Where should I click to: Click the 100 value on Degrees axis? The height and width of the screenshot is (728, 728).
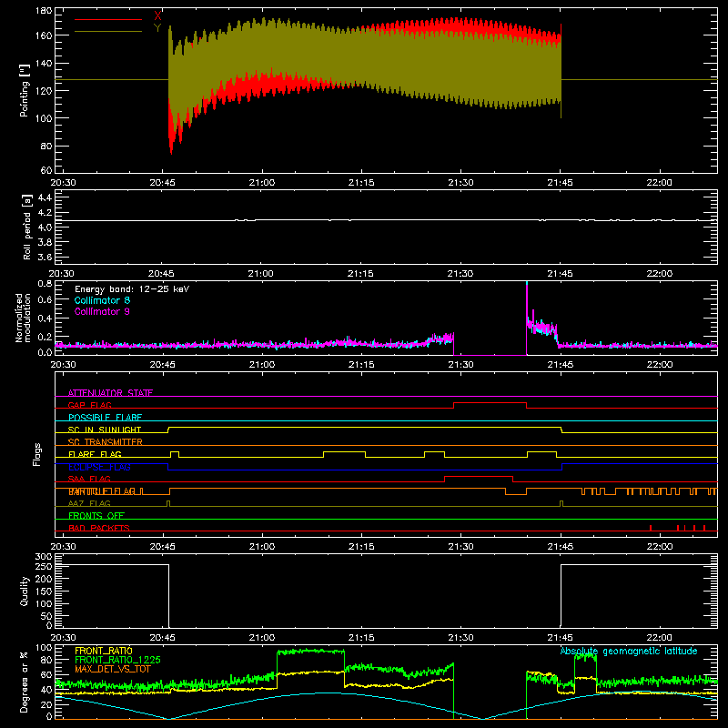pyautogui.click(x=44, y=648)
